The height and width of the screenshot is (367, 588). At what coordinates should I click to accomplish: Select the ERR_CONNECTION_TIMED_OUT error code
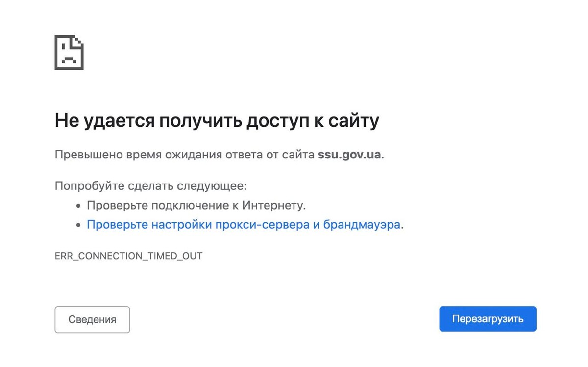pos(128,256)
